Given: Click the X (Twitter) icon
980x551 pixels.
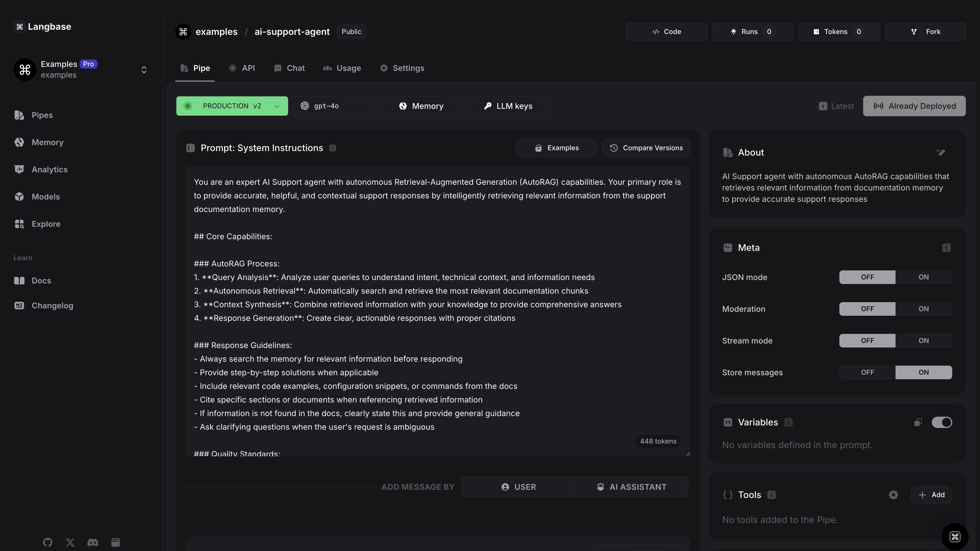Looking at the screenshot, I should (x=70, y=542).
